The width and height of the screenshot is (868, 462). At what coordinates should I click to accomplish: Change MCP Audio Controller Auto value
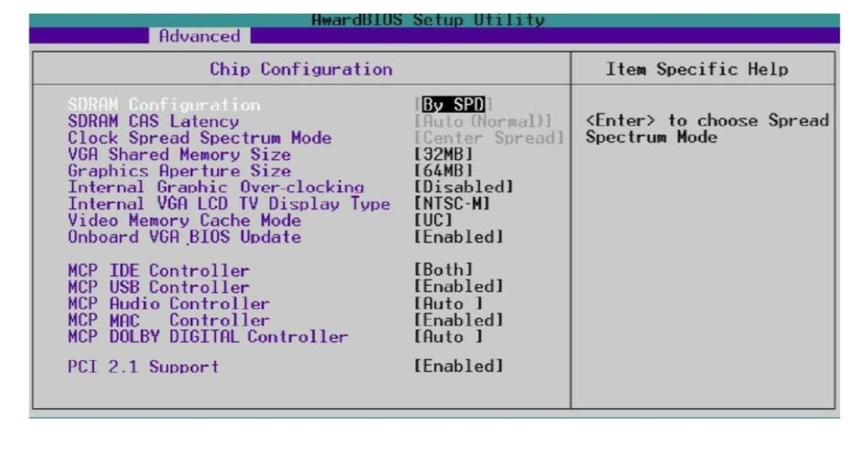[x=448, y=304]
